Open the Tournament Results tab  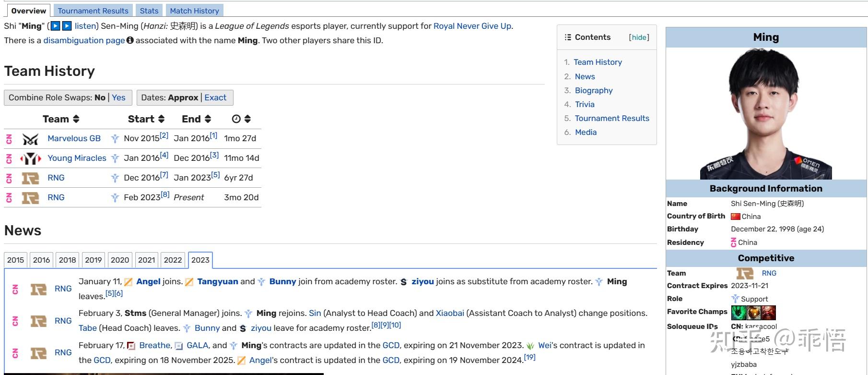[x=93, y=11]
